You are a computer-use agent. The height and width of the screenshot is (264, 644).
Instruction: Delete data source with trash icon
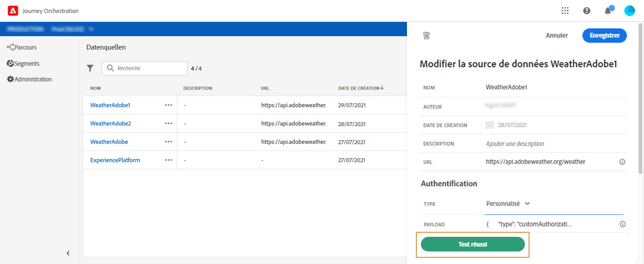[x=427, y=35]
